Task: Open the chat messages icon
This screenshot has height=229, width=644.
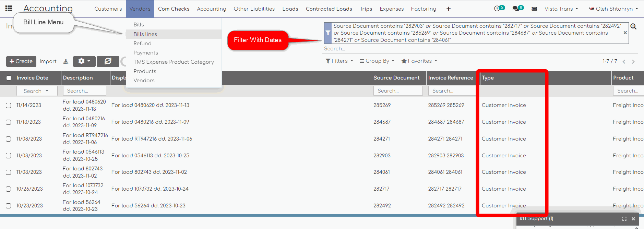Action: pyautogui.click(x=516, y=9)
